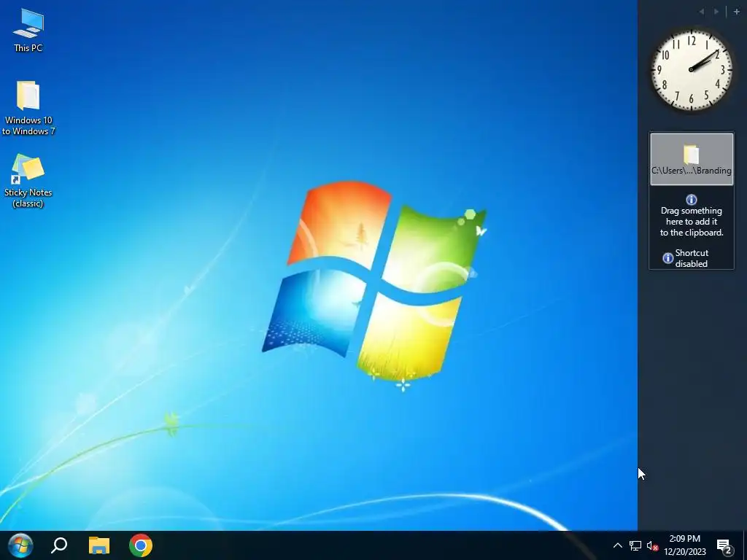747x560 pixels.
Task: Go to the next sidebar page arrow
Action: pyautogui.click(x=716, y=12)
